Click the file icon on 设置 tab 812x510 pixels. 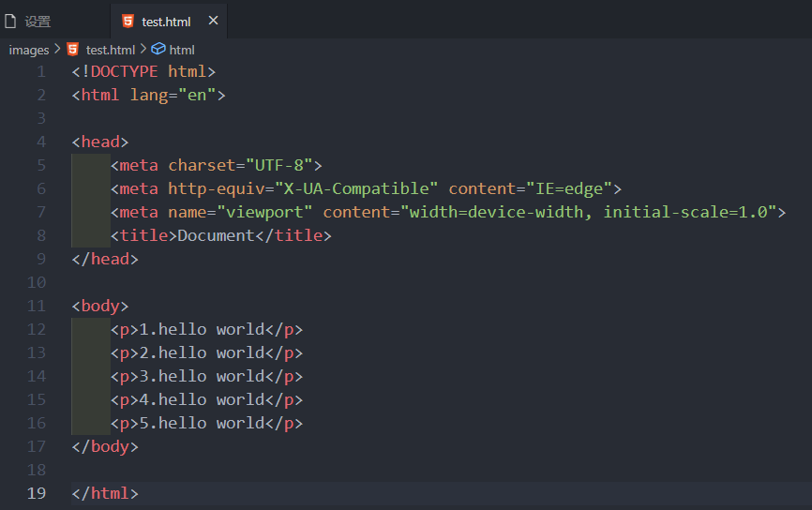[x=10, y=22]
